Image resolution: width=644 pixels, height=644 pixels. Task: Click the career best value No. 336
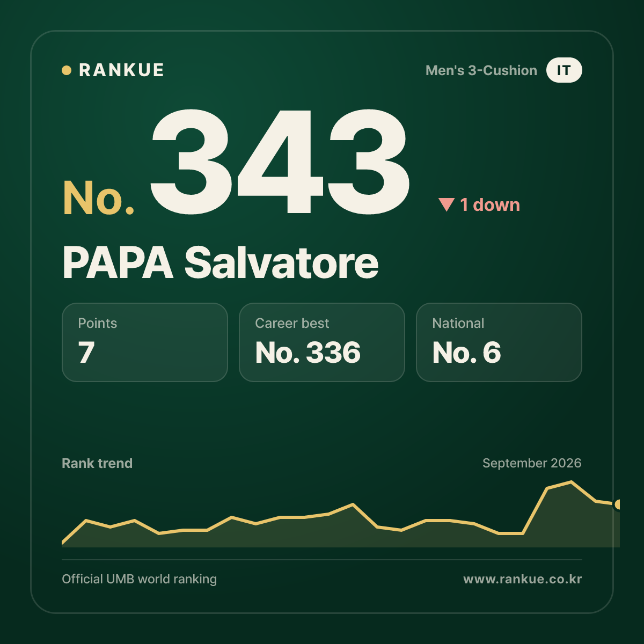(308, 353)
